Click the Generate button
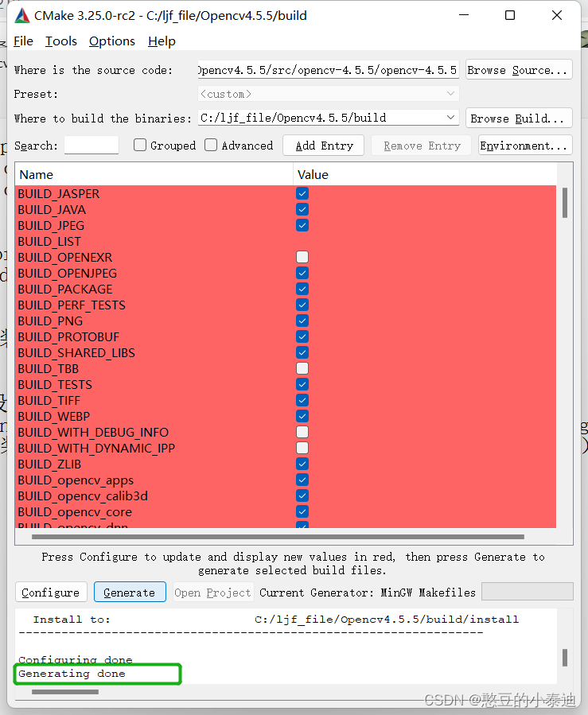Viewport: 588px width, 715px height. click(x=130, y=593)
